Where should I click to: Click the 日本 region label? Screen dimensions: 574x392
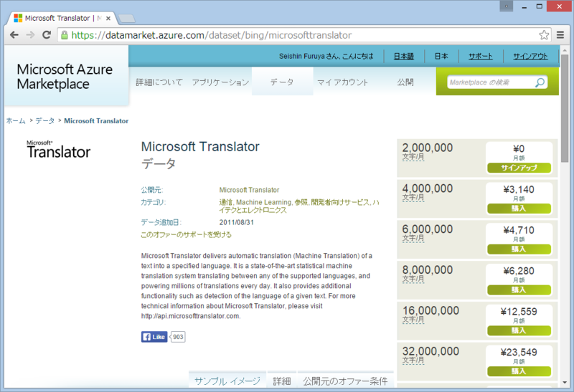(x=441, y=57)
